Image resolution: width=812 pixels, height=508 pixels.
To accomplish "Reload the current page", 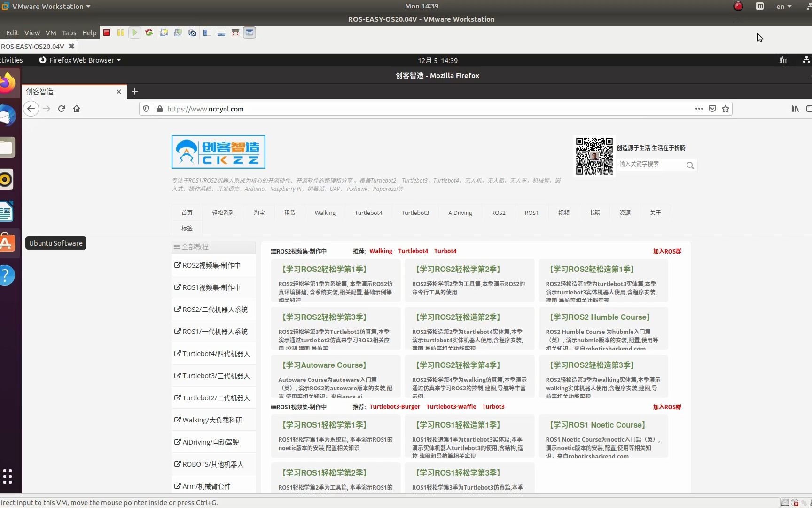I will pos(62,109).
